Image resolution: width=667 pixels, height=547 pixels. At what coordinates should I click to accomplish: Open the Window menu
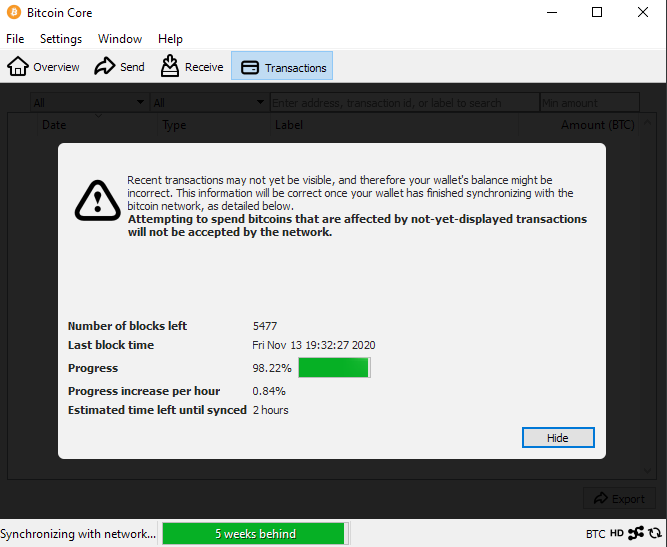120,39
